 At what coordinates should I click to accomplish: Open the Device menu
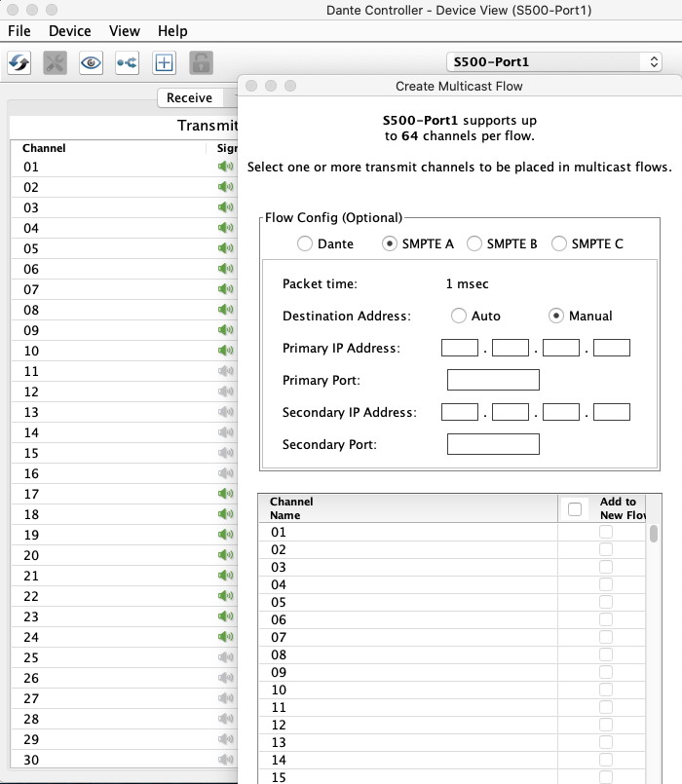point(69,31)
